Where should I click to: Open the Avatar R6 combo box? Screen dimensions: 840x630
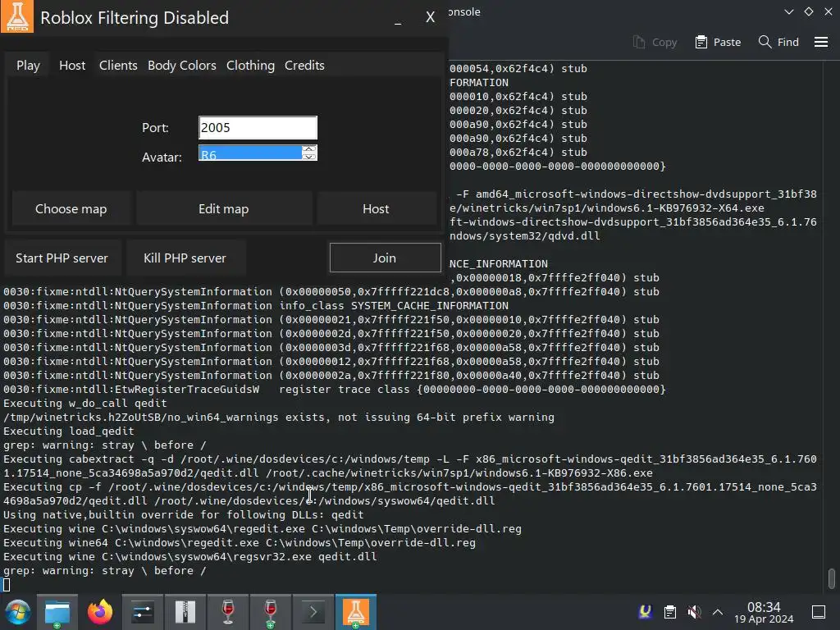click(x=249, y=153)
